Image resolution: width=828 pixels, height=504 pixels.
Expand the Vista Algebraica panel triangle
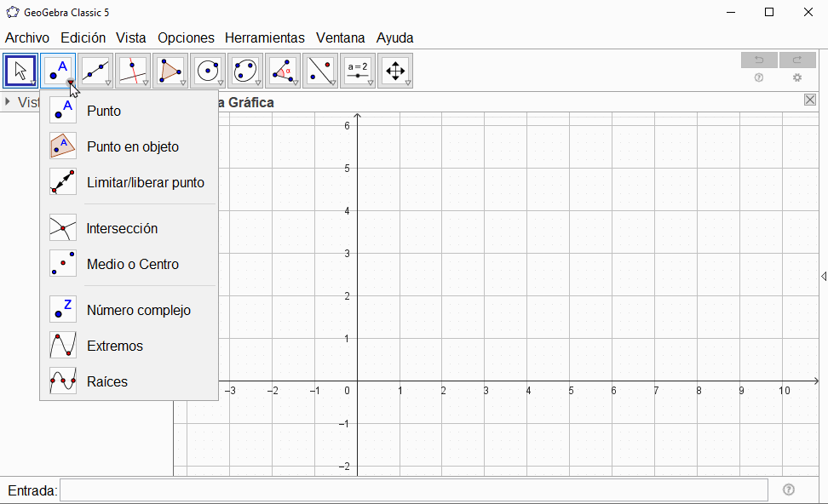[8, 102]
